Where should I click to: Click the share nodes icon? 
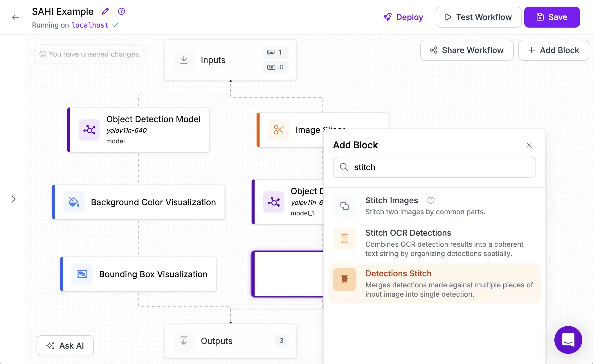pyautogui.click(x=434, y=50)
